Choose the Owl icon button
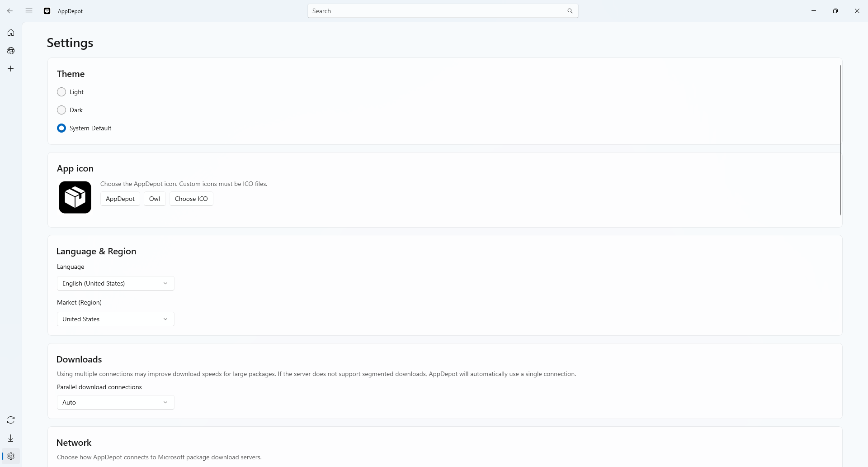This screenshot has width=868, height=467. point(155,199)
